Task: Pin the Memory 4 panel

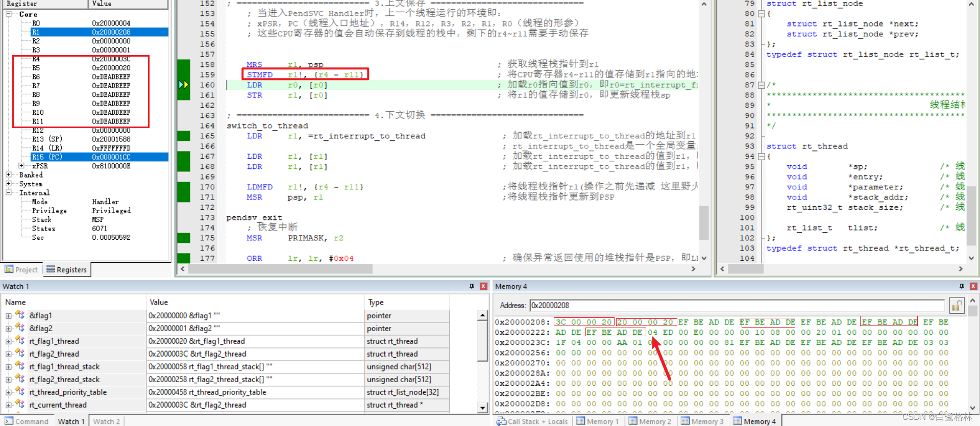Action: pos(962,286)
